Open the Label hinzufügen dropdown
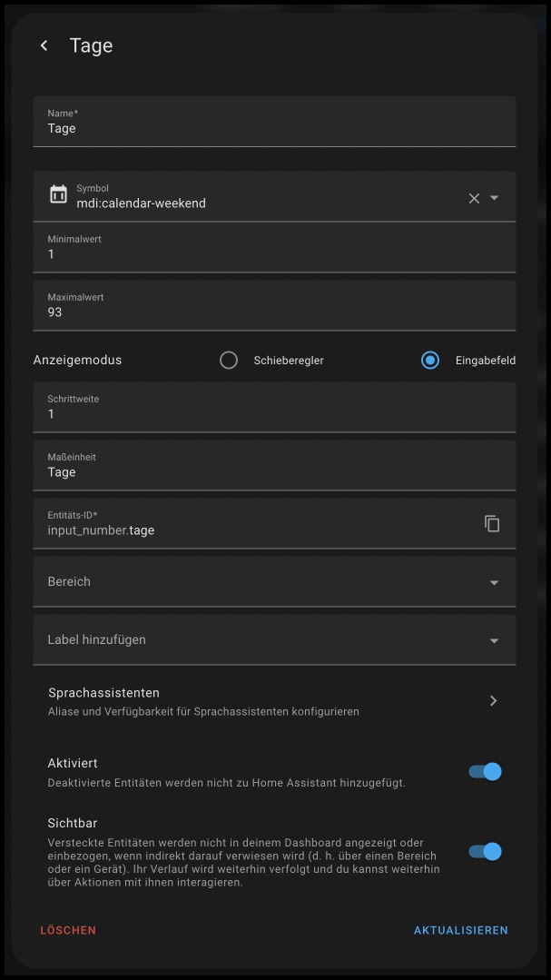The height and width of the screenshot is (980, 551). 494,640
